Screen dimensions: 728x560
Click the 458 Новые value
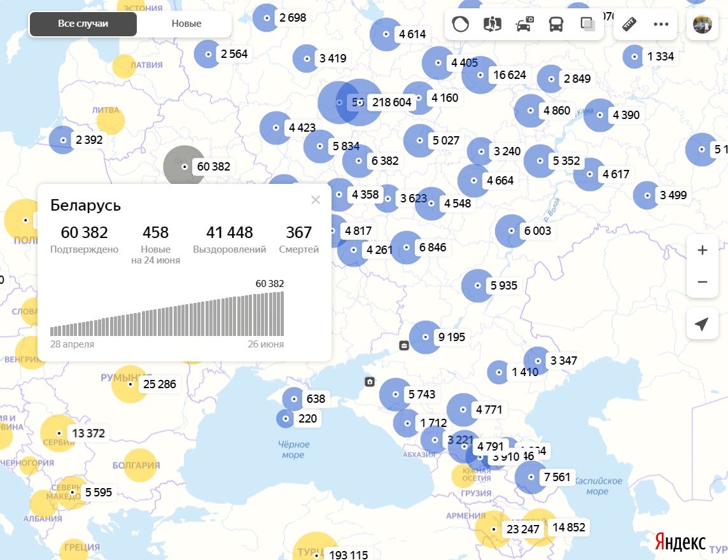(x=155, y=232)
